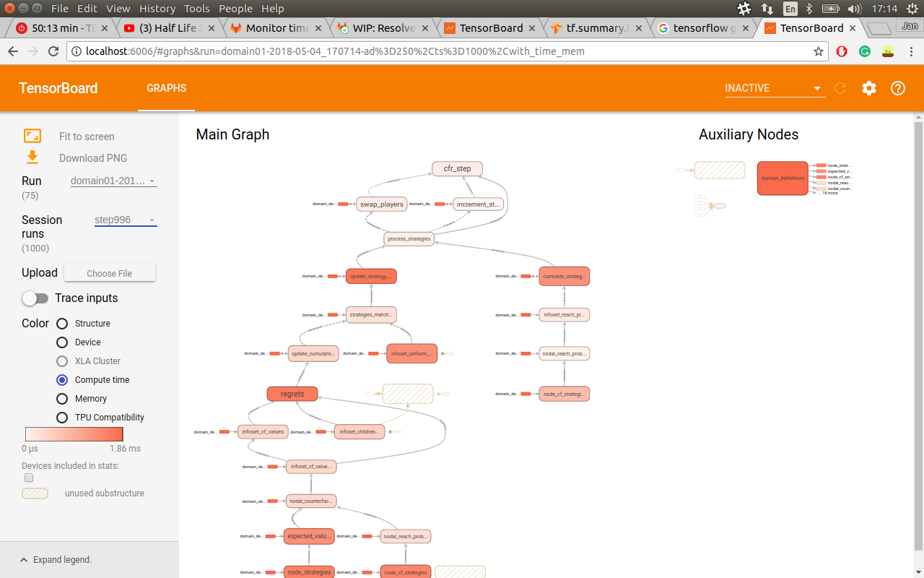
Task: Go back with the browser back arrow
Action: pyautogui.click(x=13, y=51)
